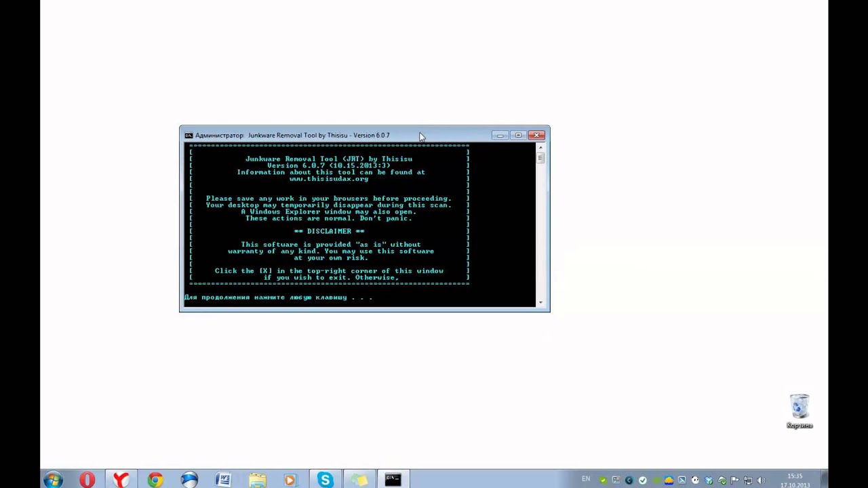
Task: Click the EN language indicator
Action: point(586,479)
